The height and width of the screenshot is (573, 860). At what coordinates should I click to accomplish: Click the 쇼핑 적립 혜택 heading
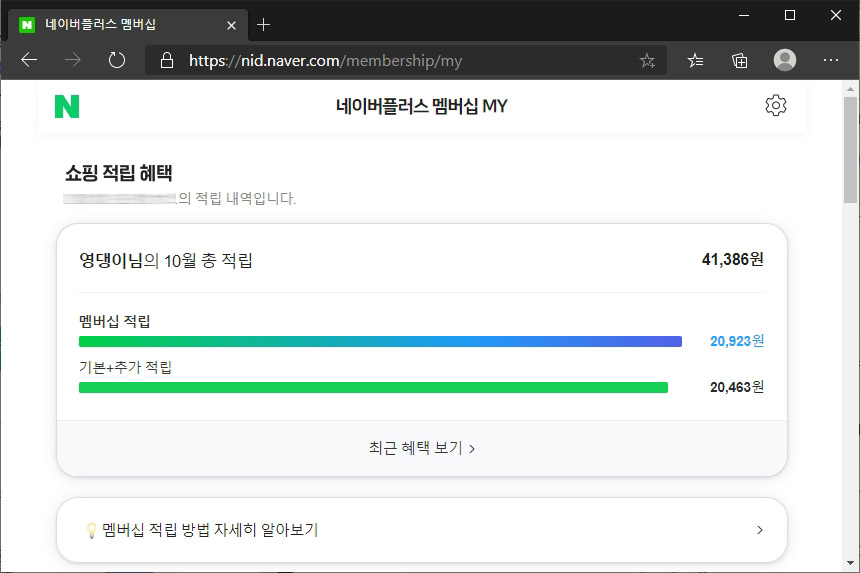[x=118, y=173]
